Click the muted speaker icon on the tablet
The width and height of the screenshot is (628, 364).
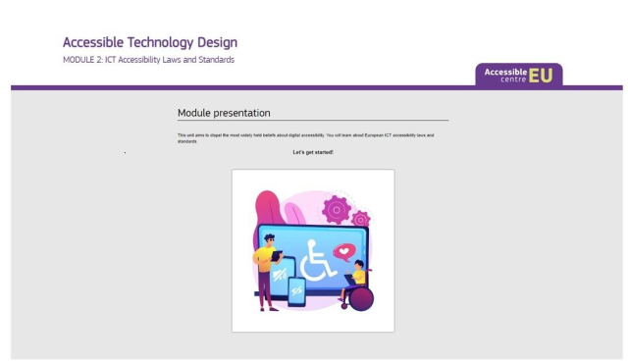280,275
